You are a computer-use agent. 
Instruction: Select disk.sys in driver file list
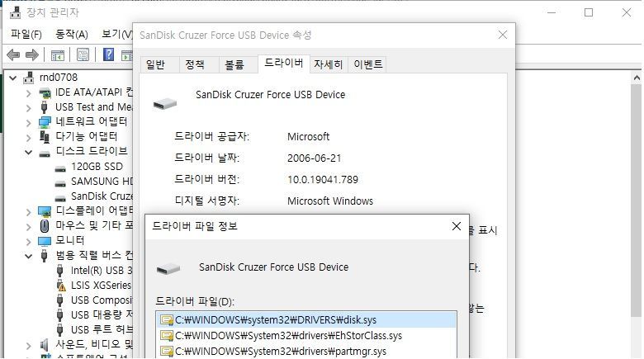306,319
